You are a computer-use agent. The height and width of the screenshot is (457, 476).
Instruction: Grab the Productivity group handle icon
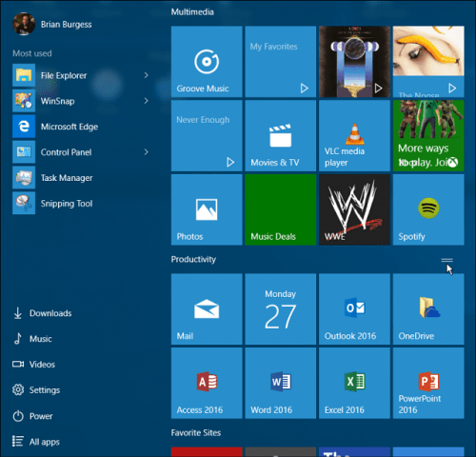pyautogui.click(x=446, y=261)
